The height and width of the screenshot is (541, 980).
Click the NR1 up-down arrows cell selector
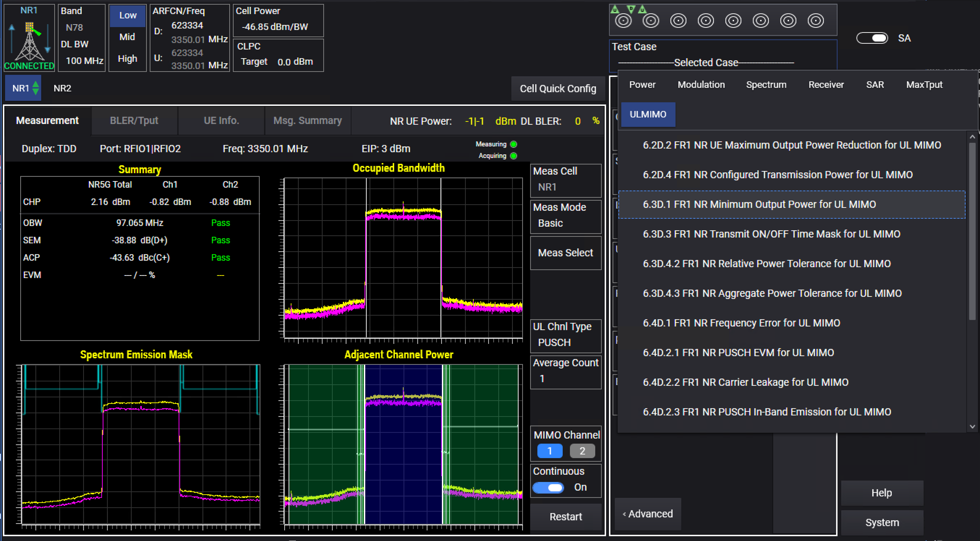[x=35, y=88]
